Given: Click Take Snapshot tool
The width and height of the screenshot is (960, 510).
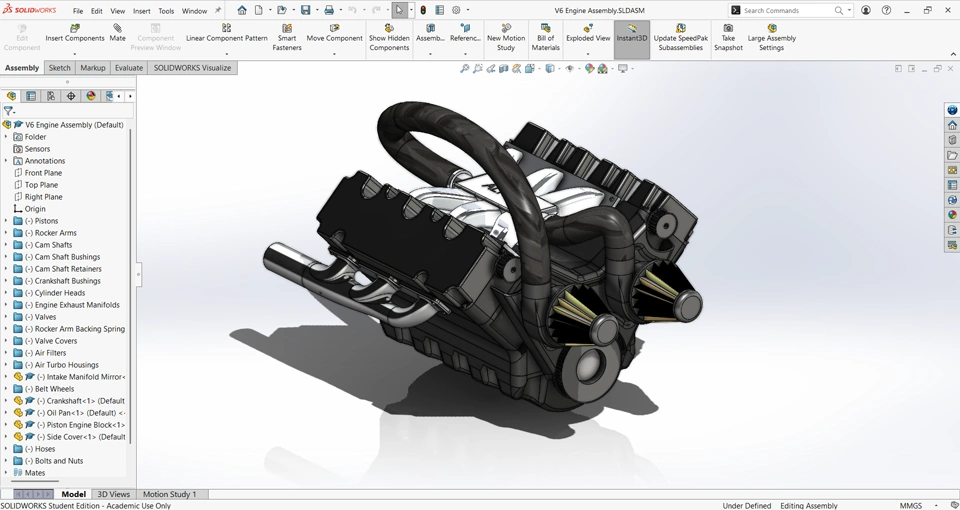Looking at the screenshot, I should pyautogui.click(x=728, y=38).
